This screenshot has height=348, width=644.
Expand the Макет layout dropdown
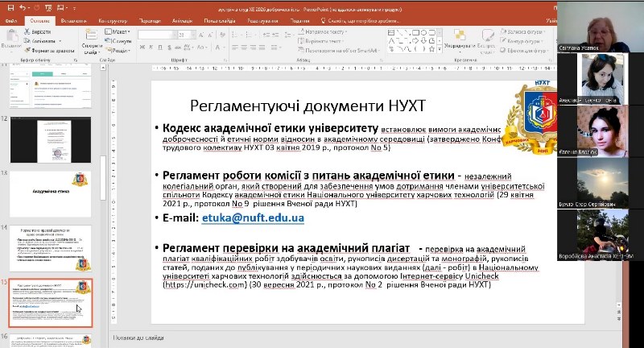(x=118, y=31)
